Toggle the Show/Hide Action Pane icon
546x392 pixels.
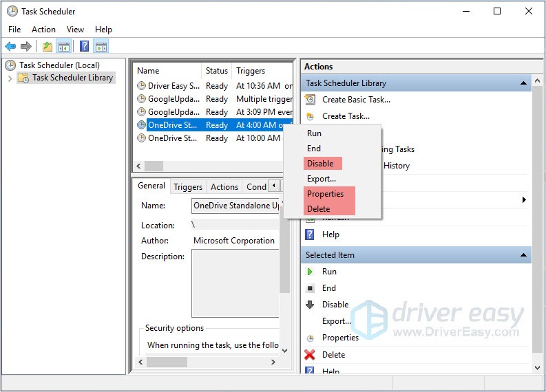coord(101,46)
